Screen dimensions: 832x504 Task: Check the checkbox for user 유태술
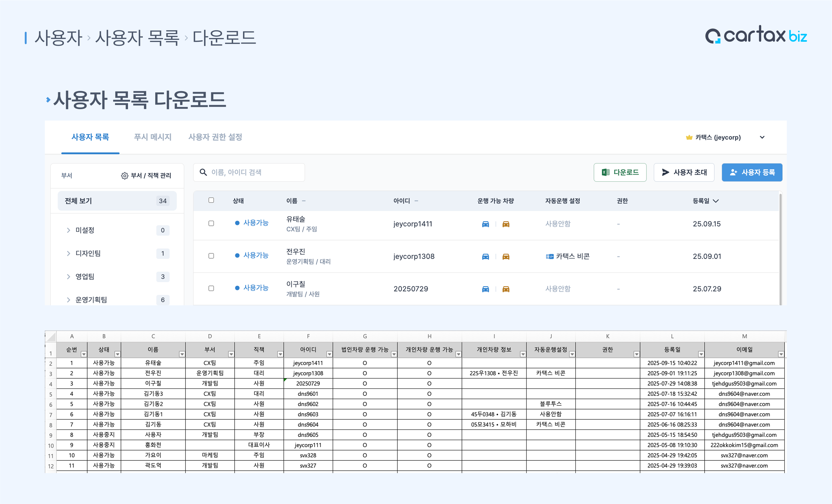211,223
